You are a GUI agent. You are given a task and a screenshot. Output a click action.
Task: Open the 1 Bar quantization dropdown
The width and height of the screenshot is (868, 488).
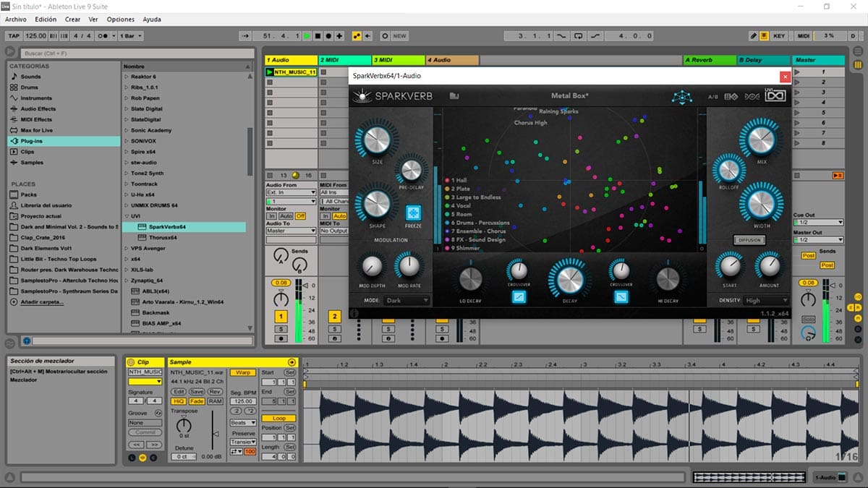point(130,35)
